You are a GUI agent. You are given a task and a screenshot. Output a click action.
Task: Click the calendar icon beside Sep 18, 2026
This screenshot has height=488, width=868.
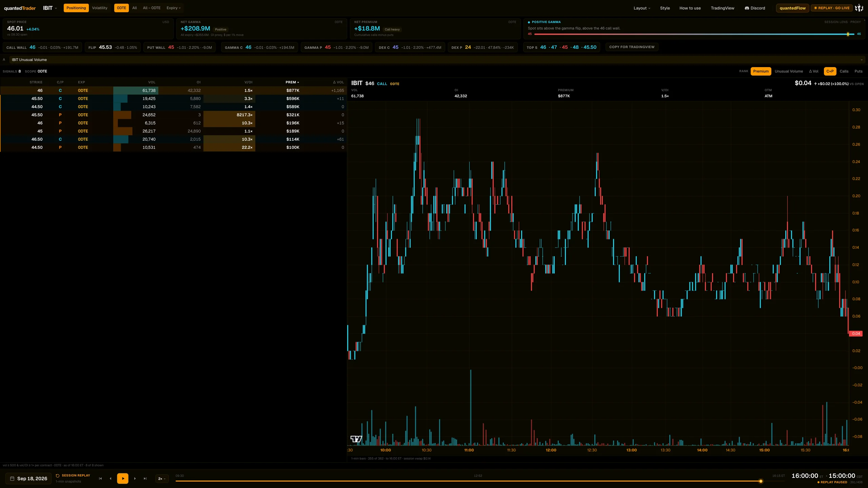tap(12, 479)
